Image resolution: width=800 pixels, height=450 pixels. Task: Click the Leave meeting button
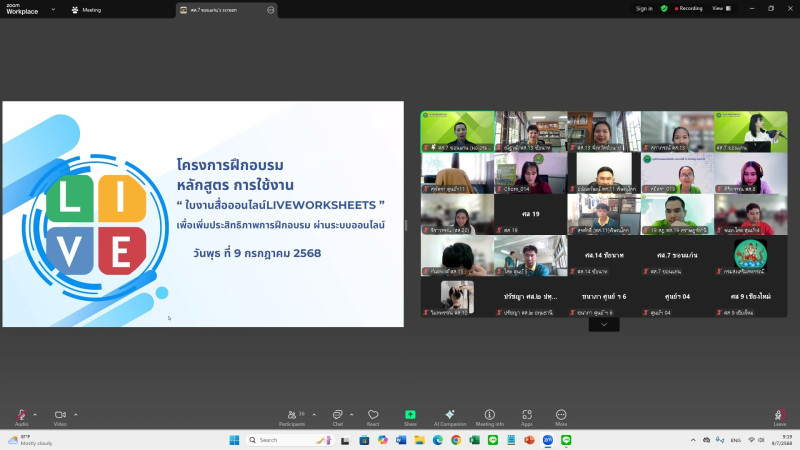pos(780,417)
